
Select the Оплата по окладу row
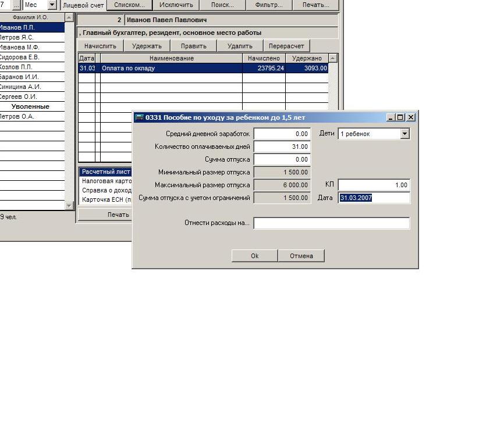pyautogui.click(x=171, y=68)
